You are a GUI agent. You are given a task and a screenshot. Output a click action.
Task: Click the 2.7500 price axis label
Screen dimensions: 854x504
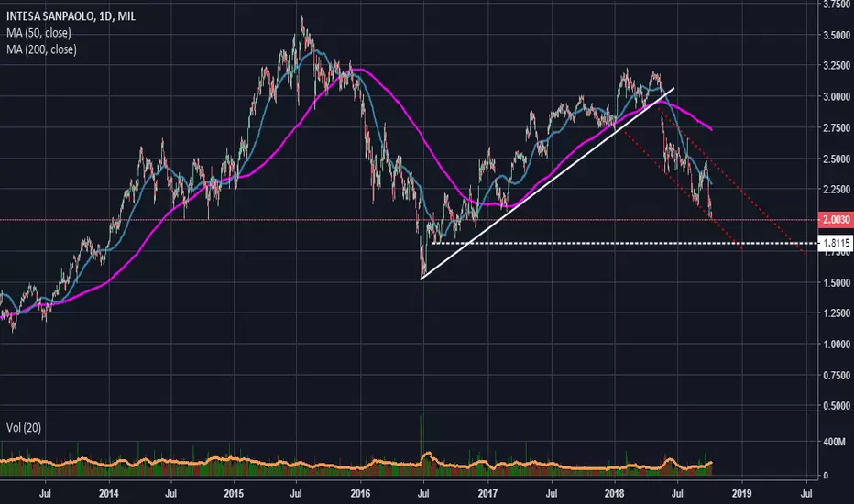836,127
